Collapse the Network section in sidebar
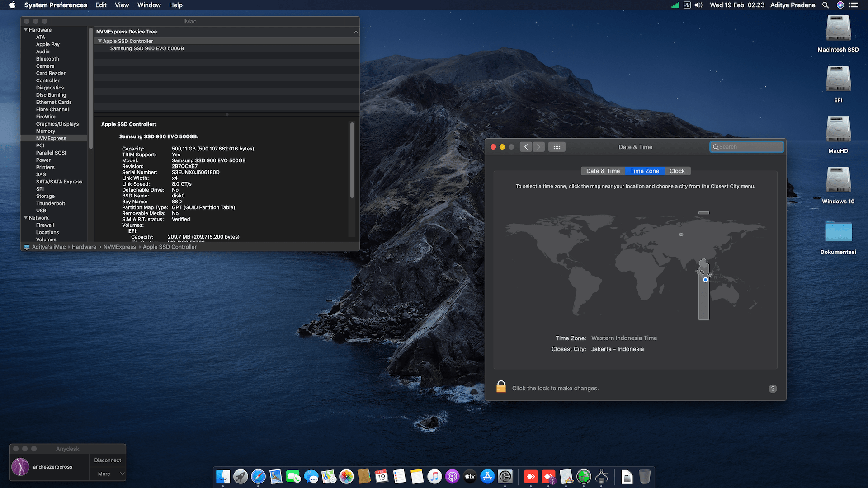Screen dimensions: 868x488 26,218
